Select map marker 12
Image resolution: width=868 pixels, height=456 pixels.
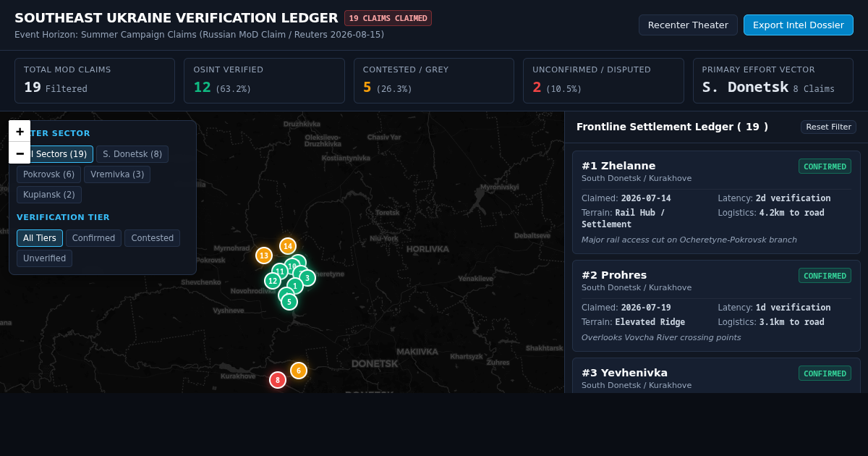coord(272,281)
